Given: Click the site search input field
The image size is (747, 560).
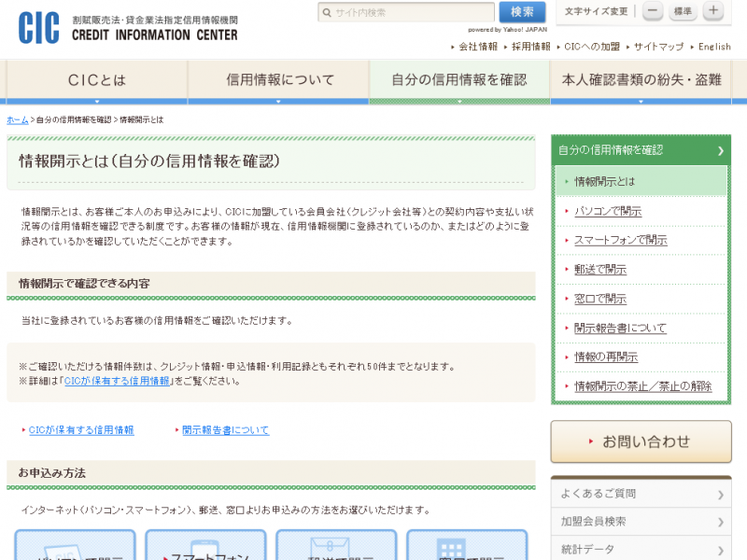Looking at the screenshot, I should point(406,12).
